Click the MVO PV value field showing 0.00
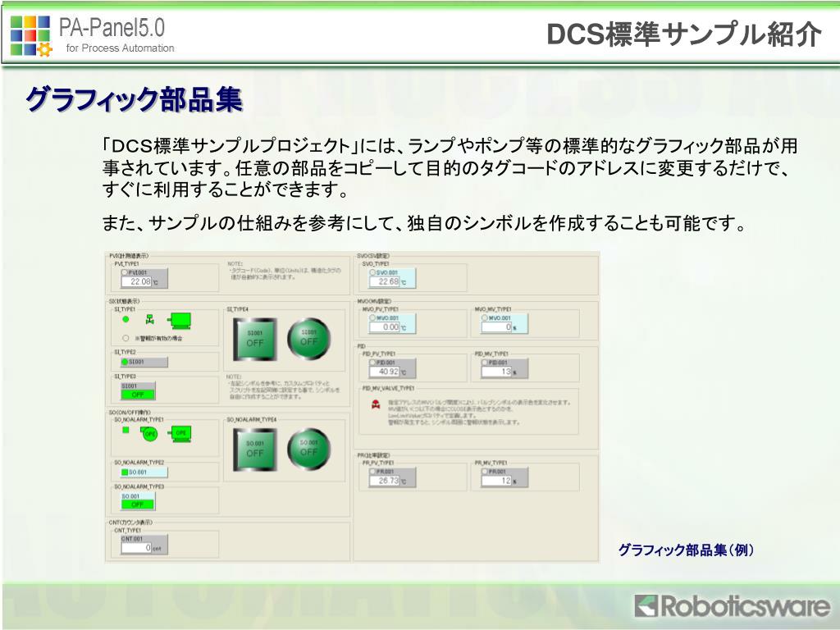The height and width of the screenshot is (630, 840). pos(386,326)
